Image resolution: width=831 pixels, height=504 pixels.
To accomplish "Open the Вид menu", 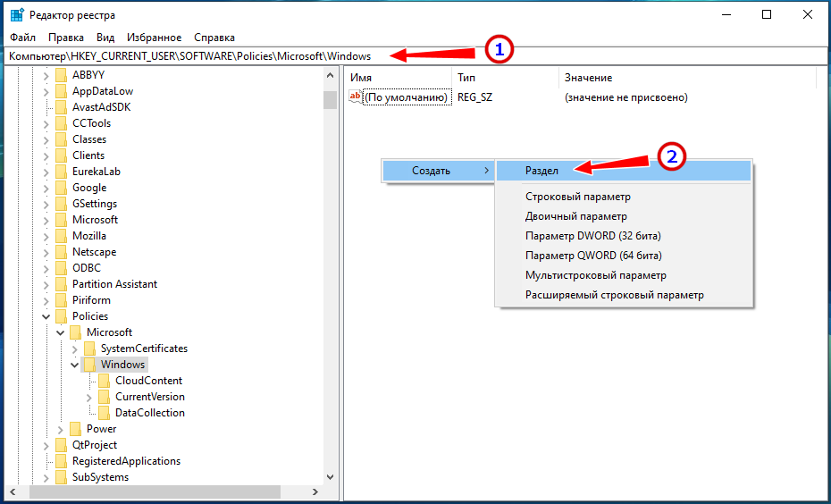I will [105, 38].
